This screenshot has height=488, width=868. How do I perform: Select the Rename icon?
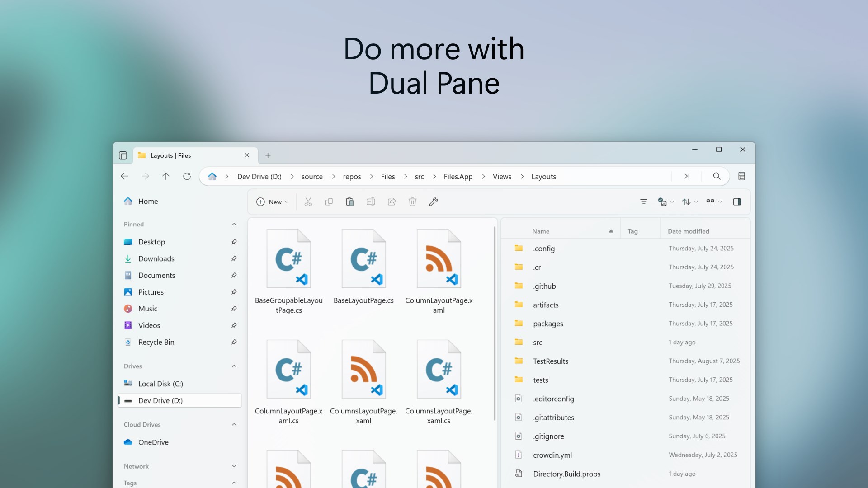coord(371,202)
